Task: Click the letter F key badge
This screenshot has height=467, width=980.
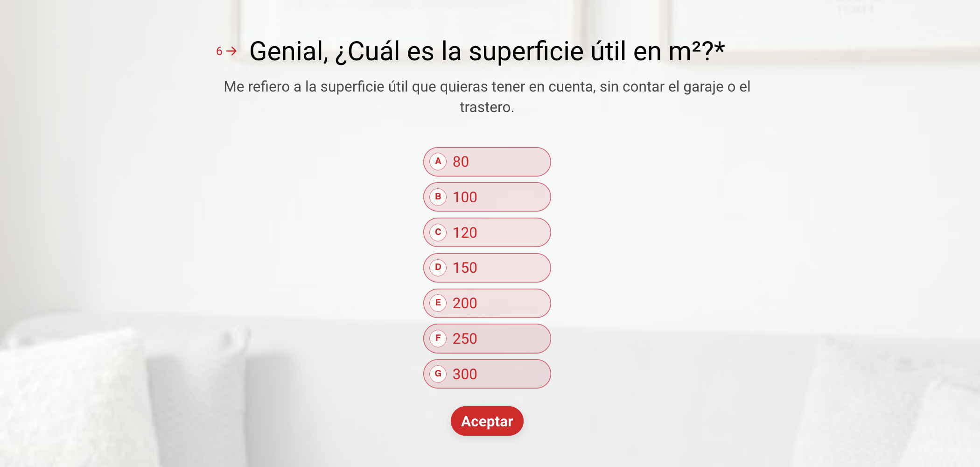Action: click(x=438, y=339)
